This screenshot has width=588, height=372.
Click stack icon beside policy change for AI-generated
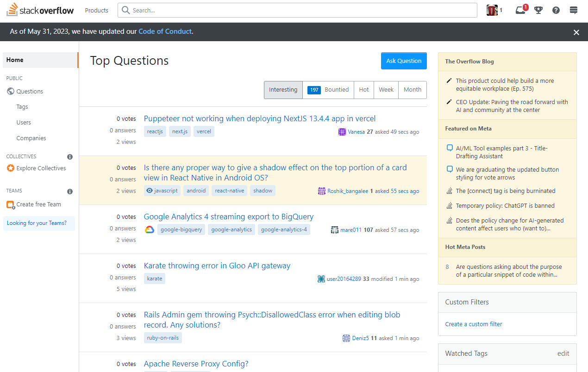(449, 220)
